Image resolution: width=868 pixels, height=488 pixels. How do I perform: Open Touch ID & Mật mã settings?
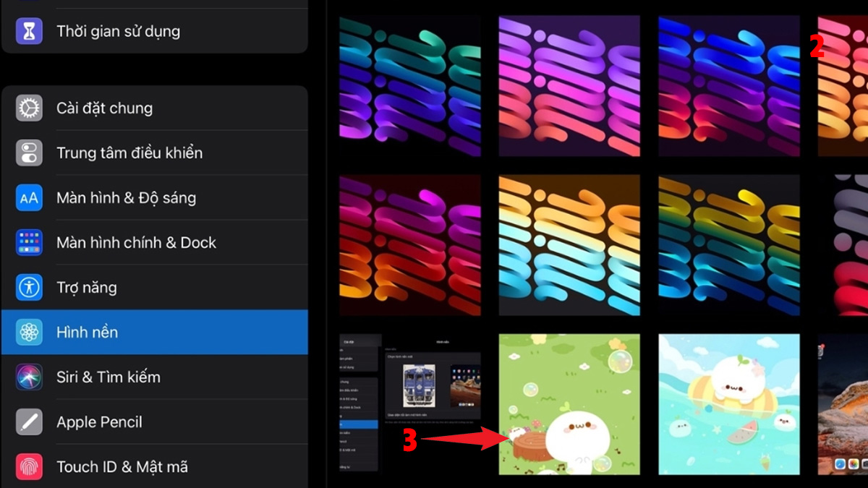click(155, 467)
